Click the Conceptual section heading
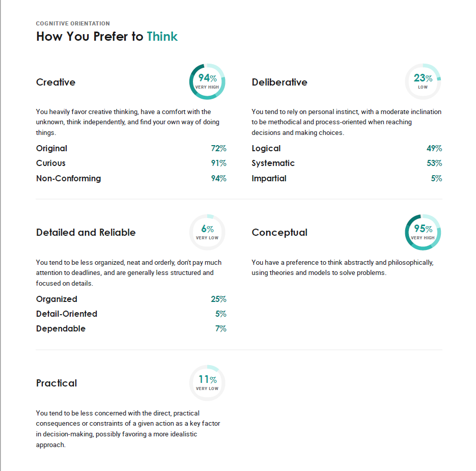476x471 pixels. pos(279,233)
